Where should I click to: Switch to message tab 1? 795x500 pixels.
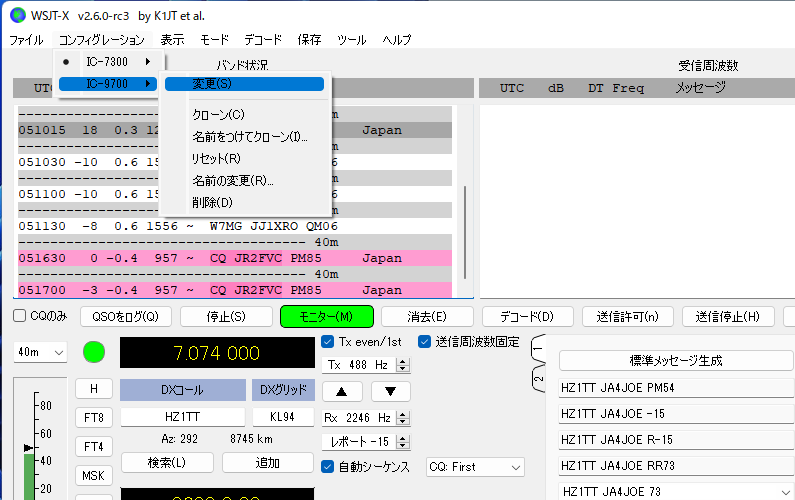coord(538,348)
